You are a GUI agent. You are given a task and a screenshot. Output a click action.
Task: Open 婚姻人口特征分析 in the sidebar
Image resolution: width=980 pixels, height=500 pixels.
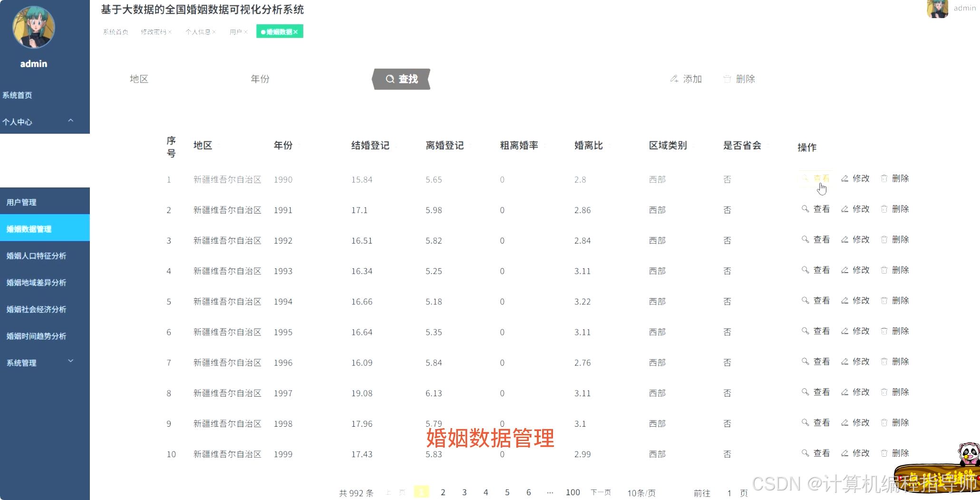pos(45,256)
